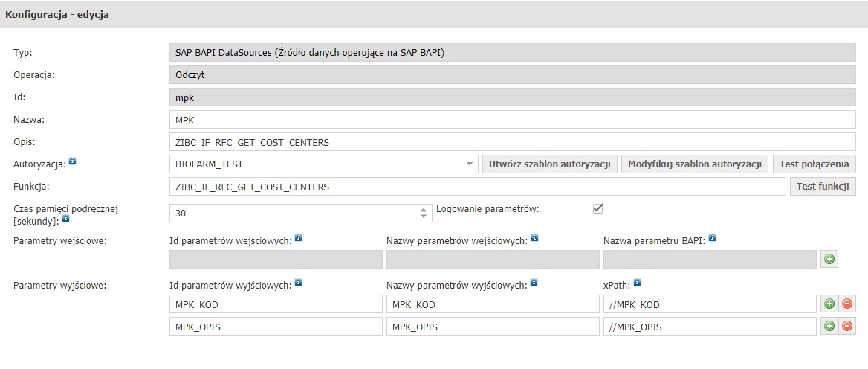Image resolution: width=868 pixels, height=369 pixels.
Task: Click info icon beside Czas pamięci podręcznej
Action: (x=65, y=219)
